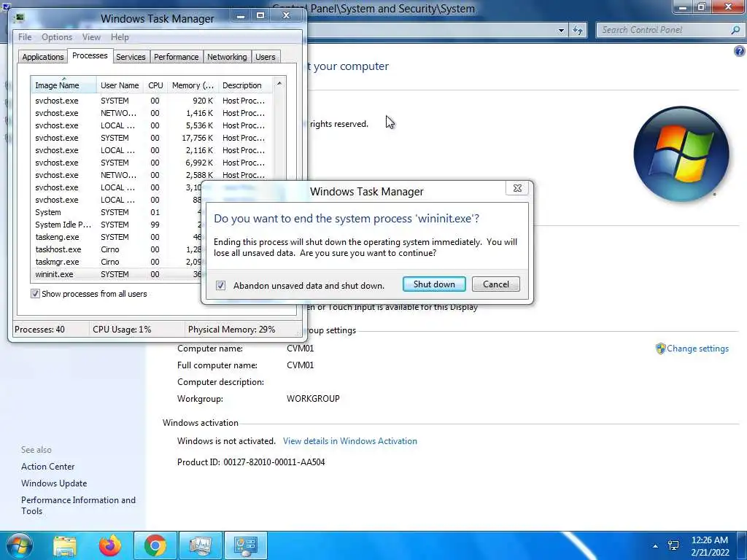Switch to the Networking tab
Screen dimensions: 747x560
coord(227,57)
